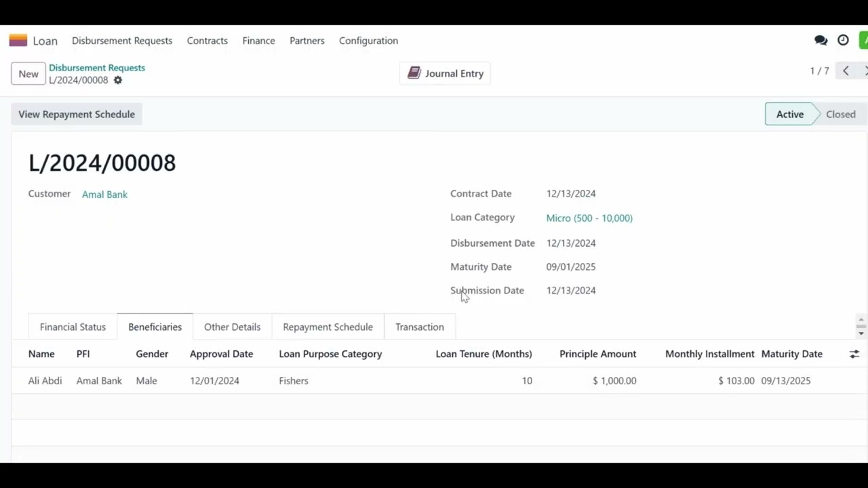Click the scrollbar at right edge

click(x=861, y=327)
